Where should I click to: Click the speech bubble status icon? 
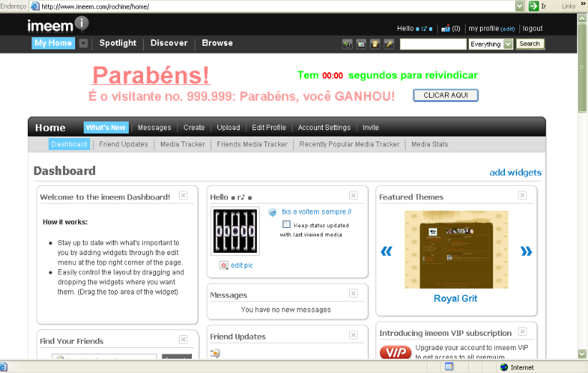point(273,213)
